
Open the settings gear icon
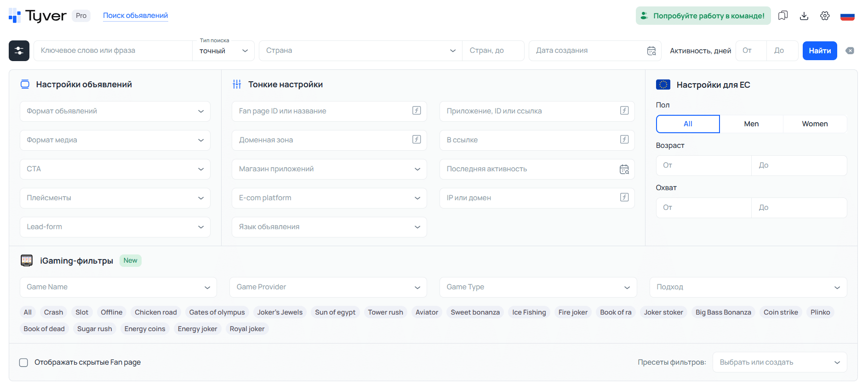point(825,16)
